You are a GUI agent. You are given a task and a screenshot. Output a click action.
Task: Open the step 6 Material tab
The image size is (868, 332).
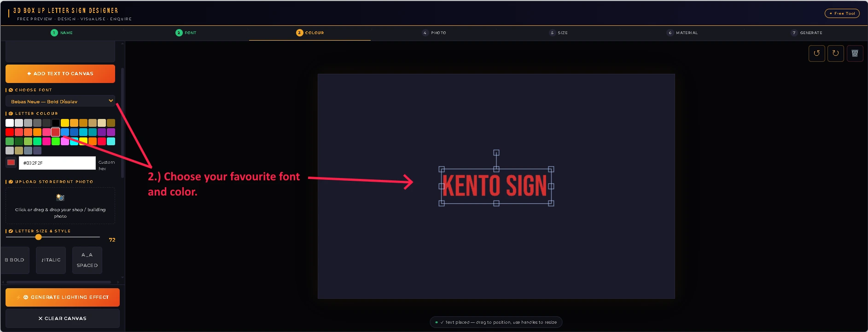[682, 33]
